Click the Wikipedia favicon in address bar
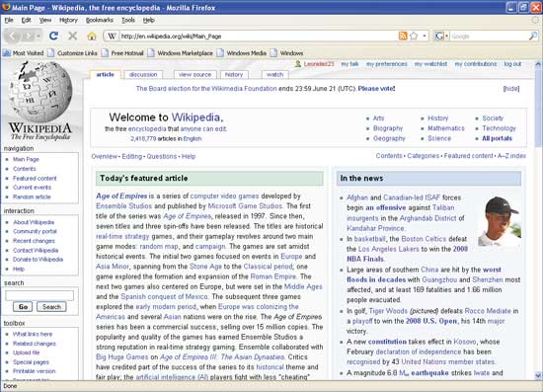The height and width of the screenshot is (392, 543). coord(112,36)
